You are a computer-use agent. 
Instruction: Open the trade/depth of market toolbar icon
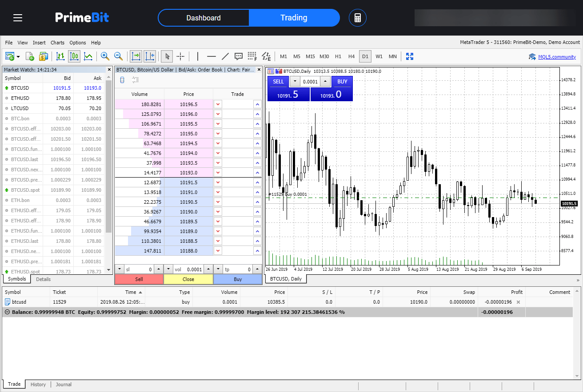[x=43, y=56]
